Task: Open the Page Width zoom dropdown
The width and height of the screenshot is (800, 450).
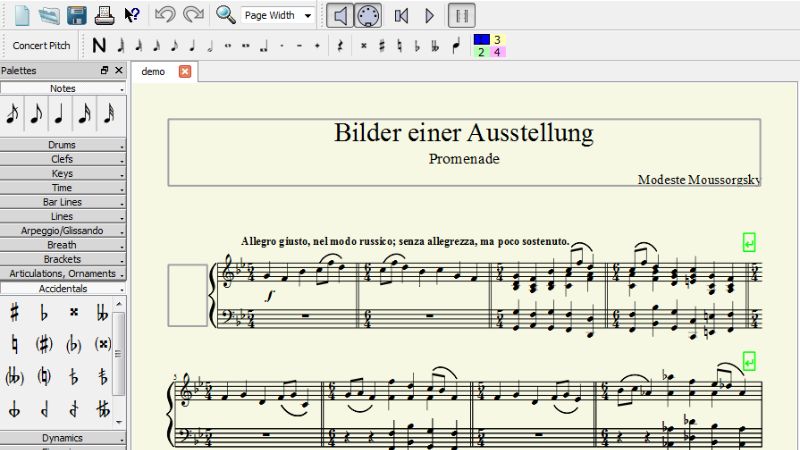Action: [x=278, y=16]
